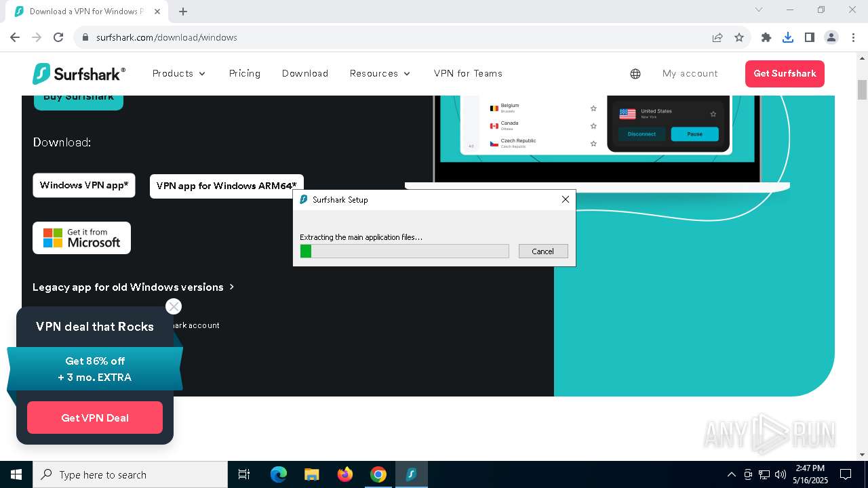Favorite Canada with its star icon

593,126
